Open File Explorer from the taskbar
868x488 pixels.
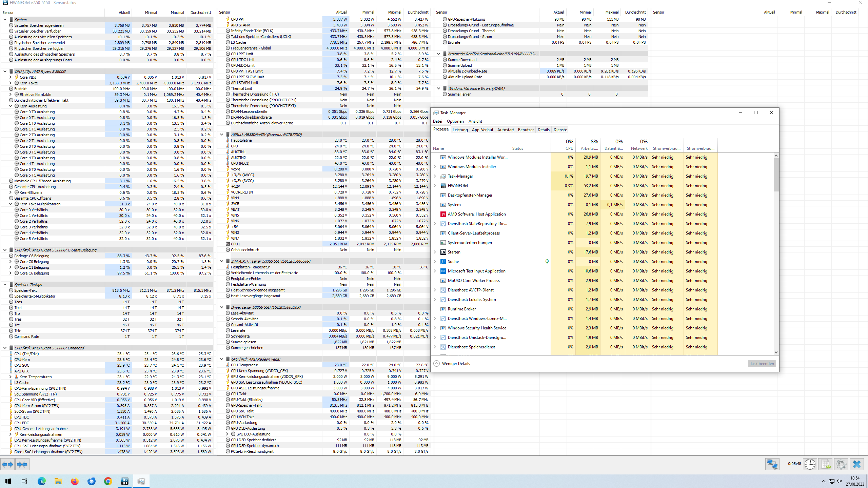58,481
